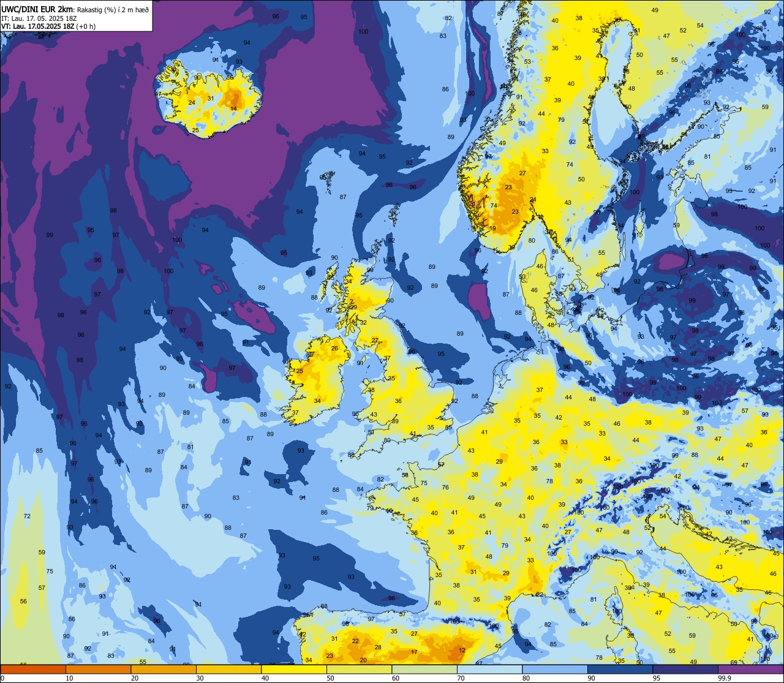Screen dimensions: 784x683
Task: Click the legend tick label 40
Action: point(265,678)
